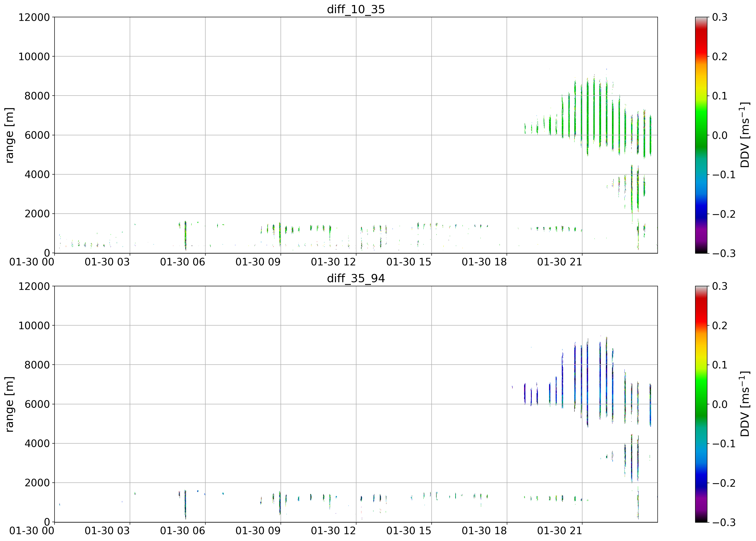Click '01-30 21' x-tick under diff_10_35
Viewport: 756px width, 541px height.
[560, 262]
